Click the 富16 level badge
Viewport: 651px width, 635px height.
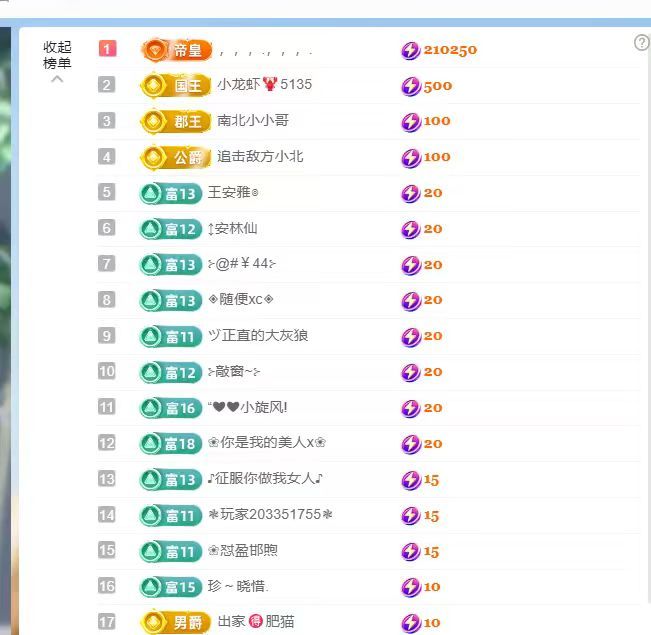[170, 408]
